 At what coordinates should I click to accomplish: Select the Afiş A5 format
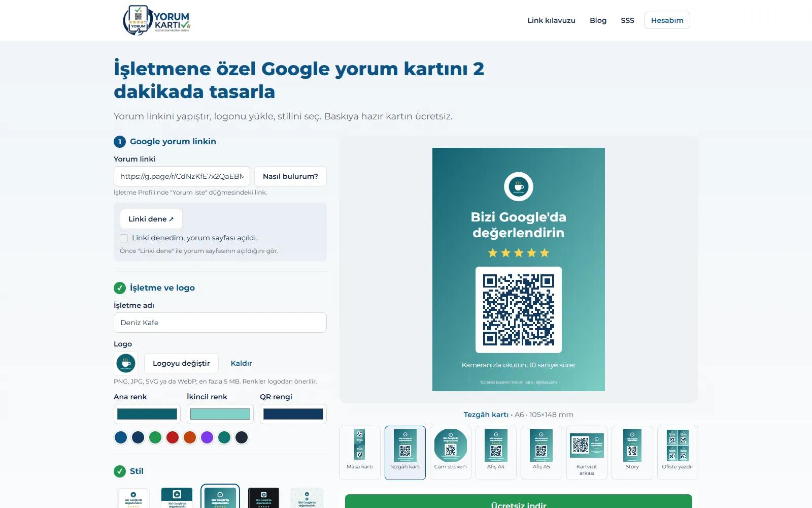point(542,453)
